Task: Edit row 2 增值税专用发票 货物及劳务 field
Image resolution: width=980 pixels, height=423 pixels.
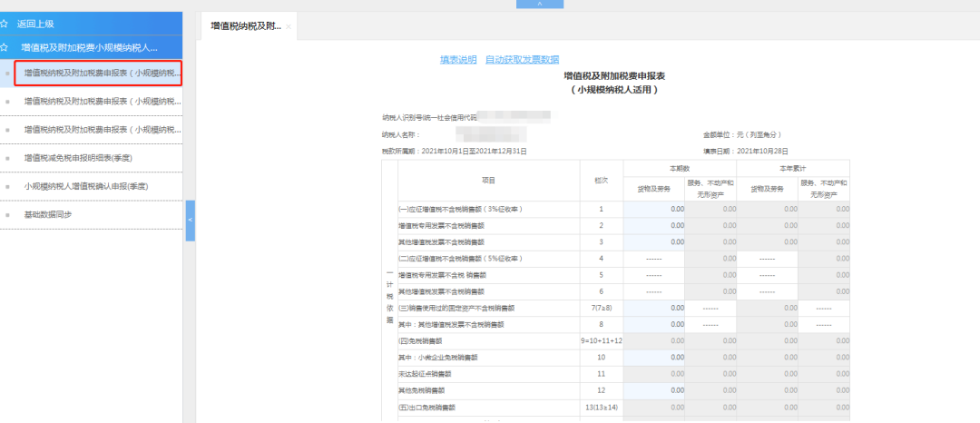Action: click(x=654, y=225)
